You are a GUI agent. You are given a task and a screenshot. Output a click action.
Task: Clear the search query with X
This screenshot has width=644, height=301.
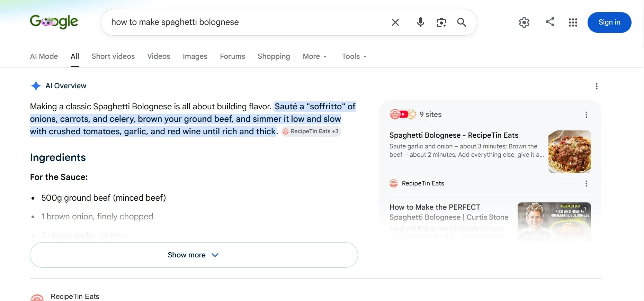click(395, 22)
